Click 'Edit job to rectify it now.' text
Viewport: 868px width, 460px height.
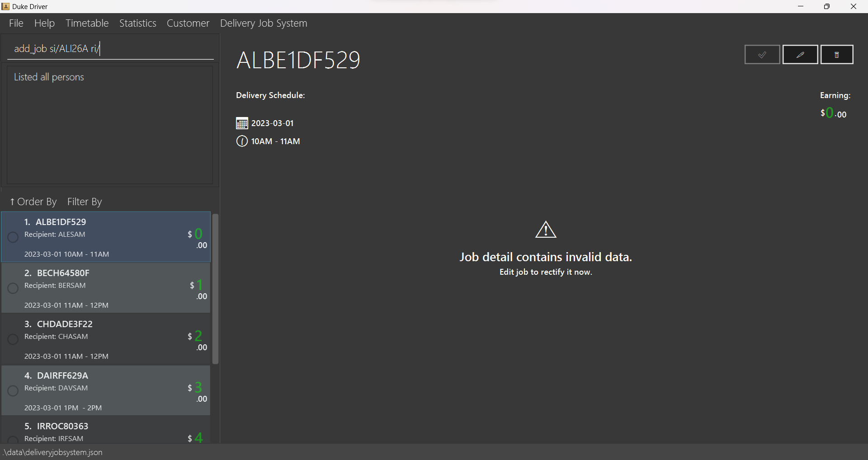[x=546, y=272]
